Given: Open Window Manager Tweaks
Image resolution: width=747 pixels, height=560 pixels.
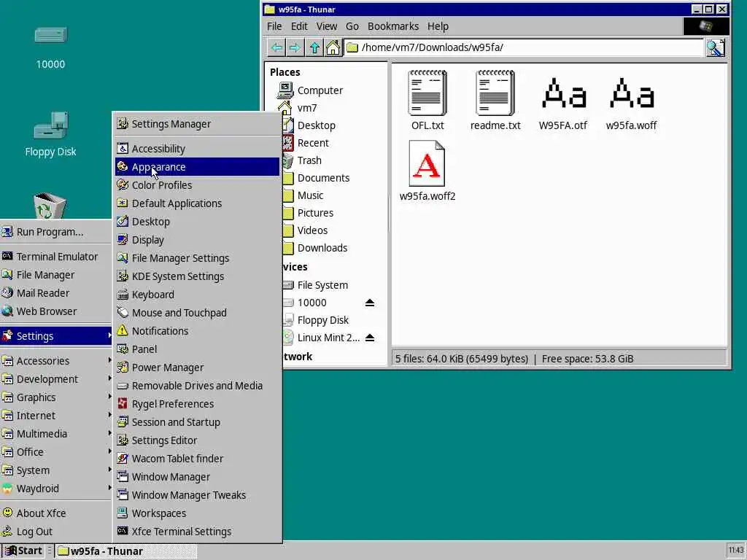Looking at the screenshot, I should click(x=197, y=495).
